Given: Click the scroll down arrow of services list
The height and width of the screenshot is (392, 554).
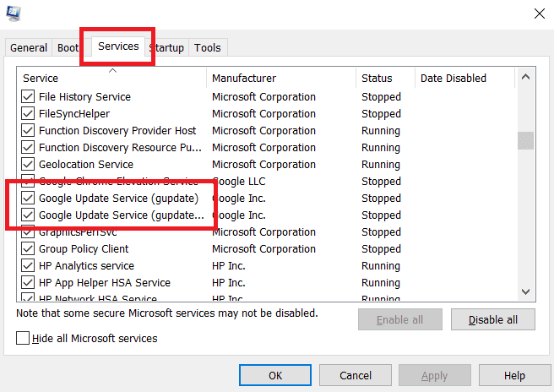Looking at the screenshot, I should [x=525, y=291].
